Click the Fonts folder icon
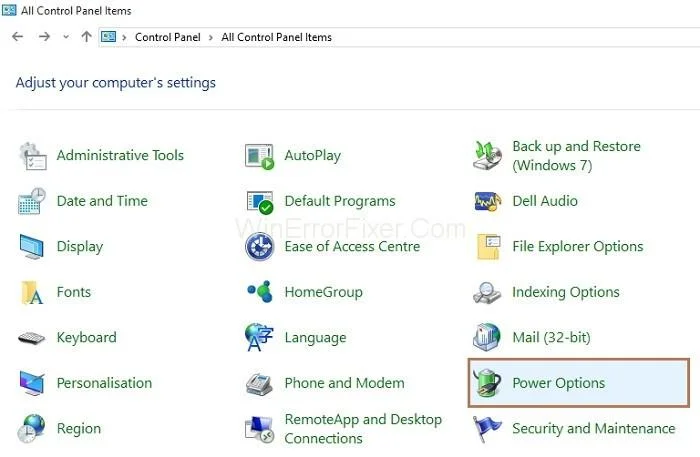Image resolution: width=700 pixels, height=457 pixels. 32,292
